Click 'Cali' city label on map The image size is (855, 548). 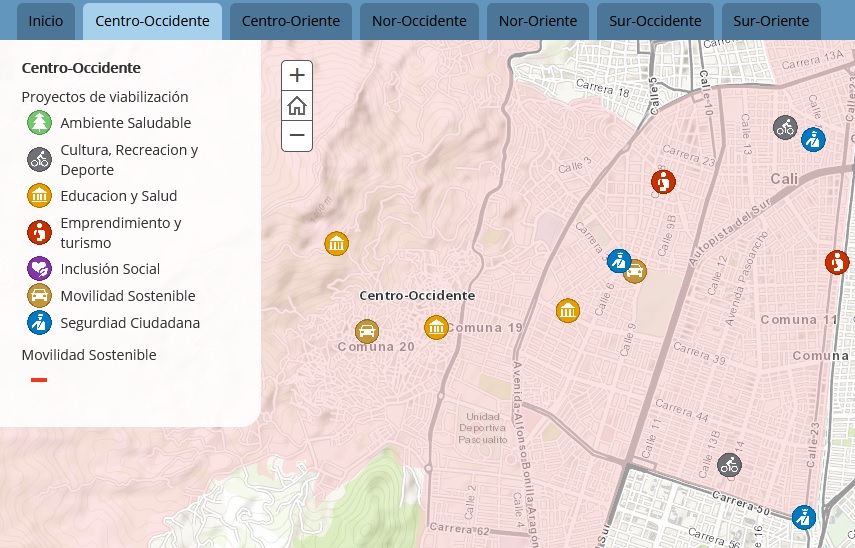pos(784,179)
